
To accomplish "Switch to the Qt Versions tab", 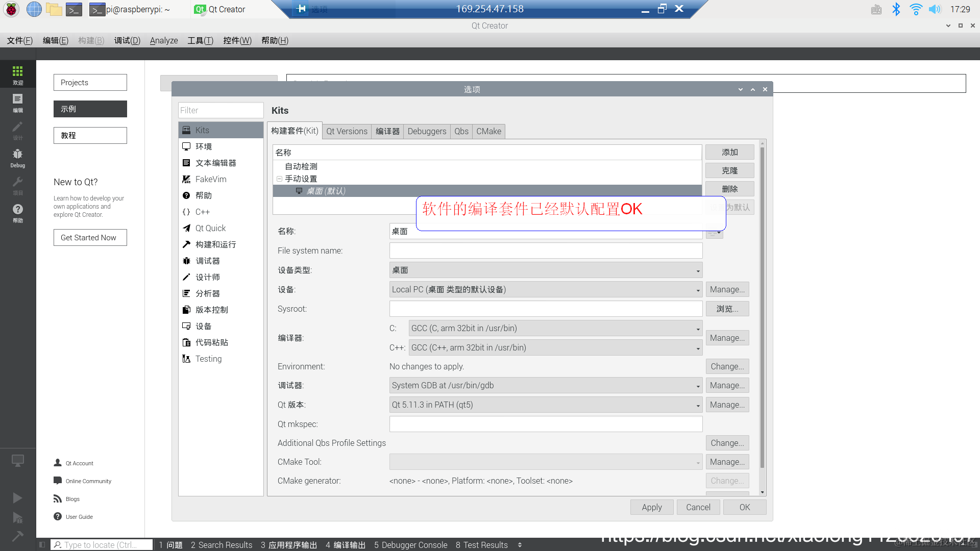I will coord(347,131).
